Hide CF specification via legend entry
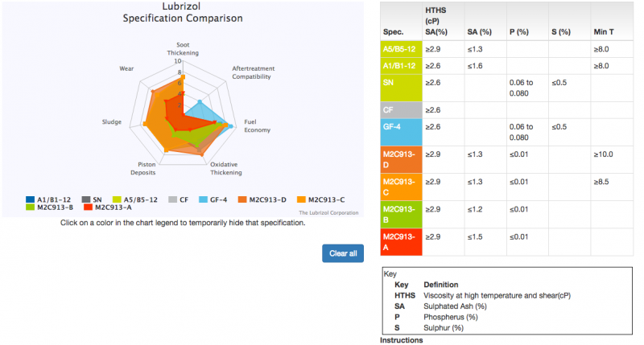The height and width of the screenshot is (345, 644). (178, 199)
